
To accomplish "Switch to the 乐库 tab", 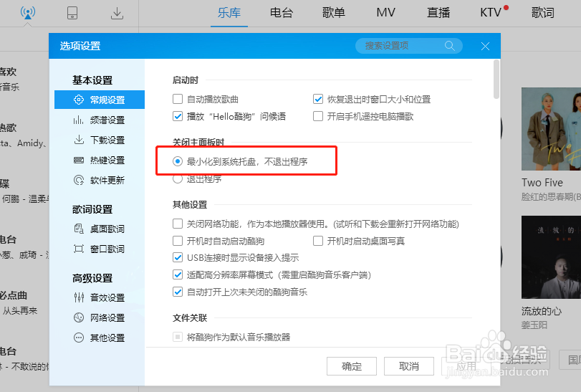I will pyautogui.click(x=229, y=13).
